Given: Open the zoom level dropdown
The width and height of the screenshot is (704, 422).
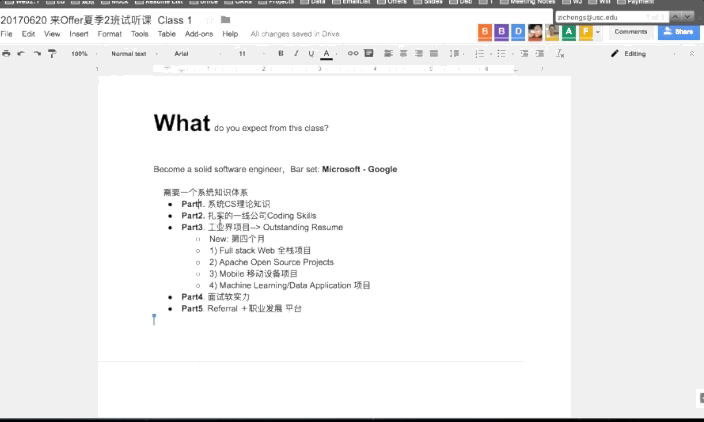Looking at the screenshot, I should point(84,53).
